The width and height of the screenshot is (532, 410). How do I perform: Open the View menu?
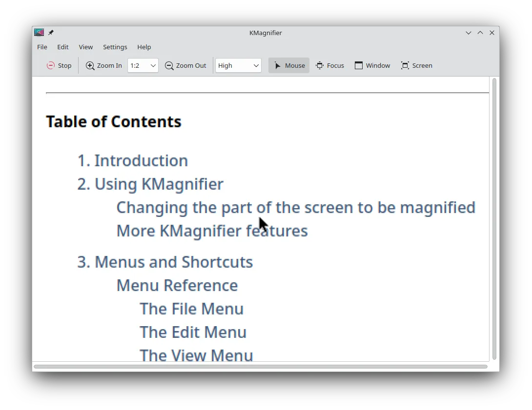click(85, 47)
